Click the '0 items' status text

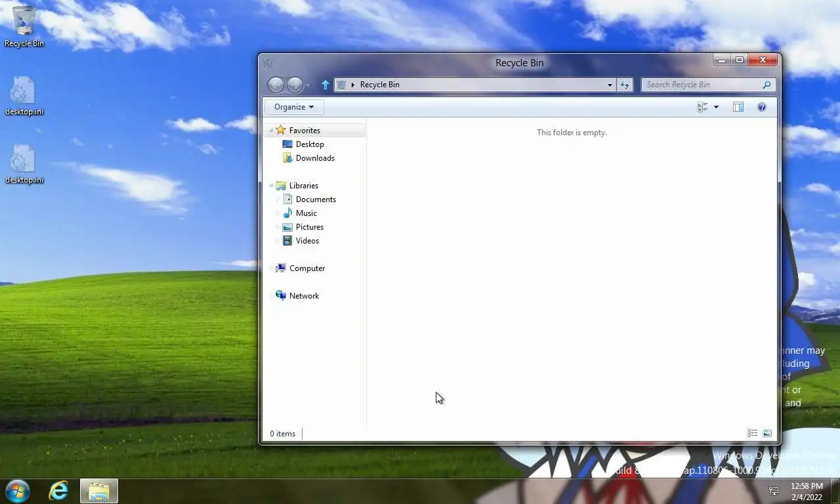tap(283, 434)
